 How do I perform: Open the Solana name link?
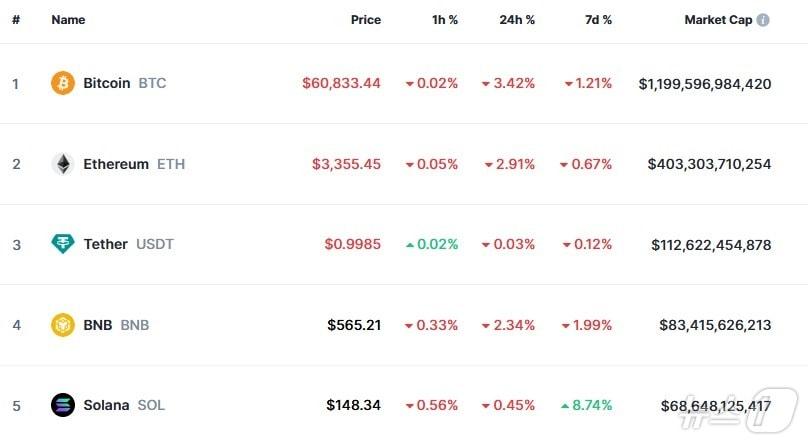tap(106, 405)
